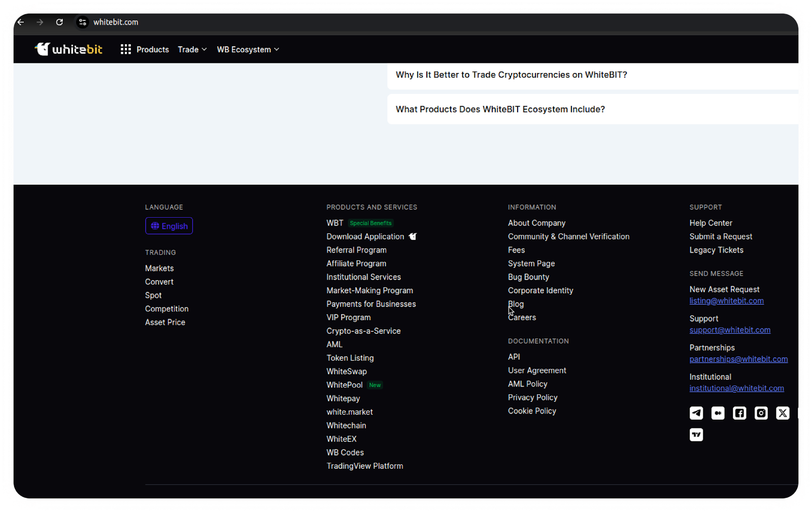Open the Asset Price link

pyautogui.click(x=165, y=322)
